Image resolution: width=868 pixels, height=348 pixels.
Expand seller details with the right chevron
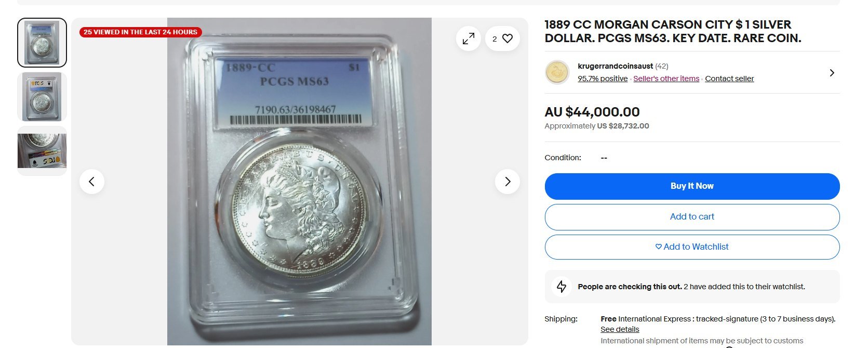click(832, 73)
